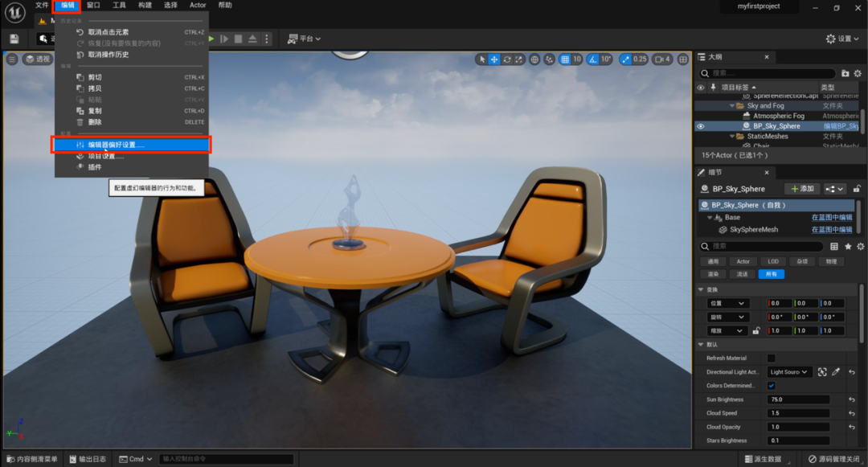Viewport: 868px width, 467px height.
Task: Choose 编辑器偏好设置 from the Edit menu
Action: [117, 145]
